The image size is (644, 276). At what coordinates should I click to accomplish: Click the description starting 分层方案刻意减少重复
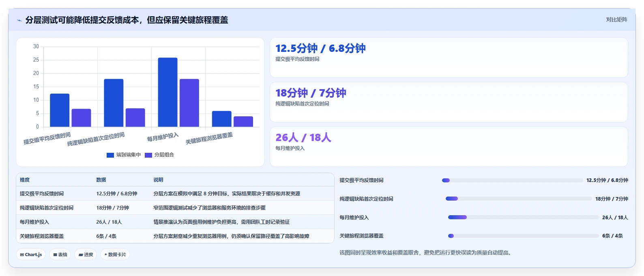(231, 236)
